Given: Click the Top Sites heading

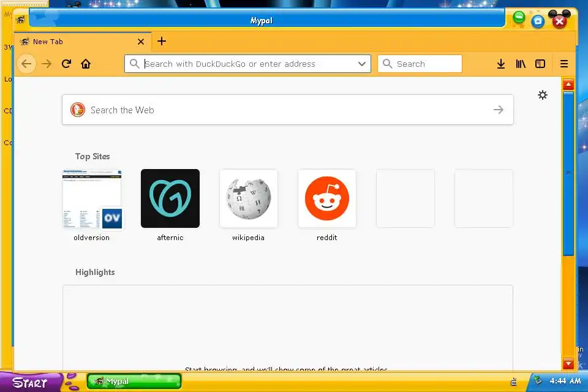Looking at the screenshot, I should 92,156.
